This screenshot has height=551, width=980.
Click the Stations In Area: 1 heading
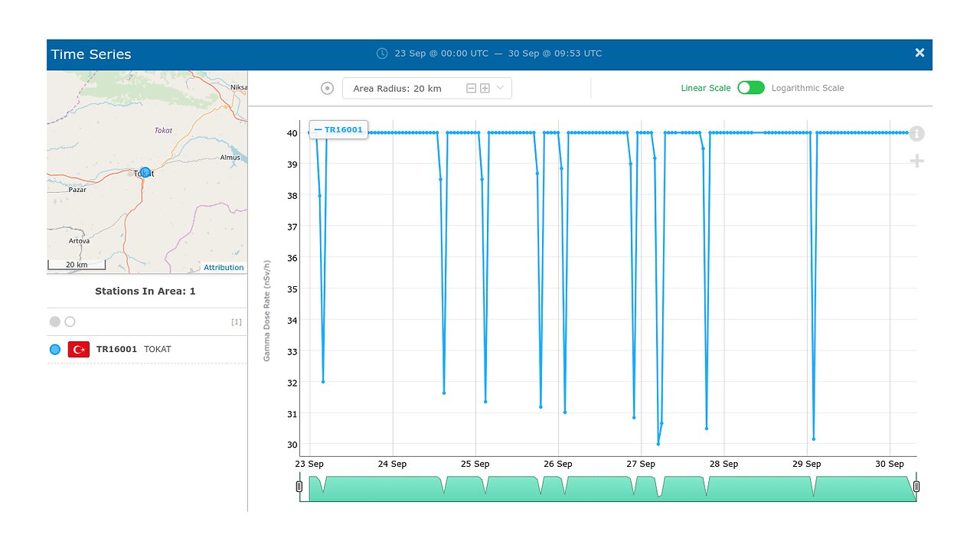click(145, 291)
